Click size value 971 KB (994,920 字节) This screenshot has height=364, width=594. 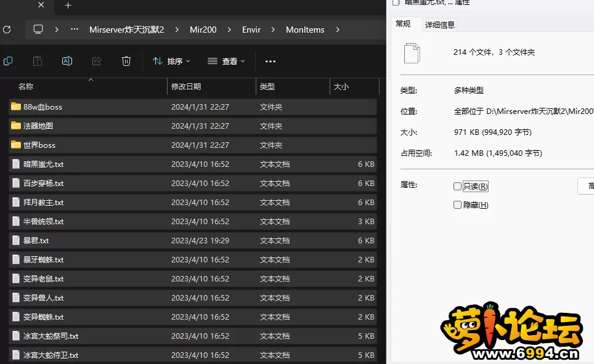[493, 132]
